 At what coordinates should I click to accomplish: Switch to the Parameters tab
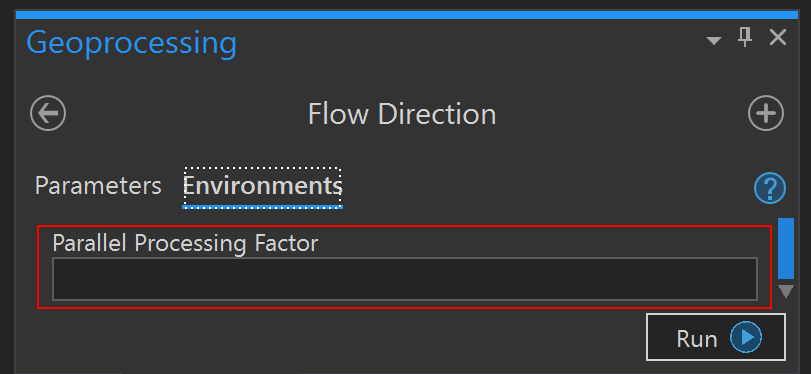[98, 186]
